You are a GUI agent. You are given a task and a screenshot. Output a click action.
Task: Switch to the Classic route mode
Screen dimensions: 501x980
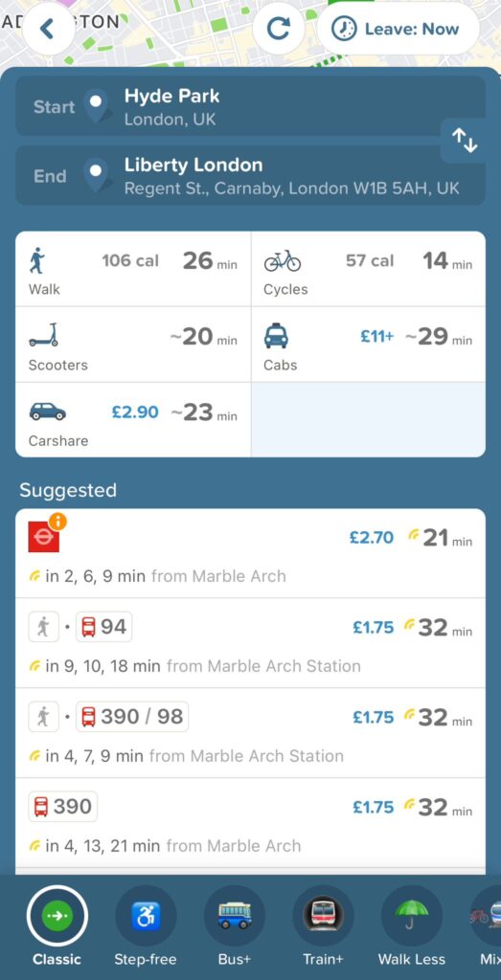[x=57, y=925]
